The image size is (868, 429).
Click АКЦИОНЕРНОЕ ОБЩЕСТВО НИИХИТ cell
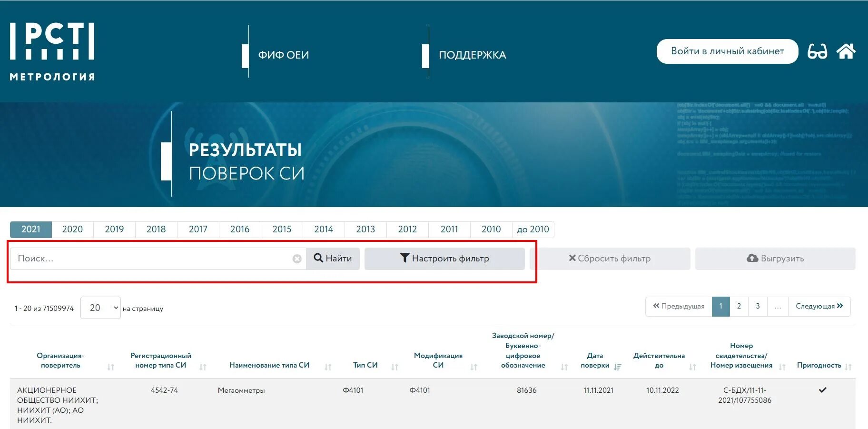coord(58,405)
